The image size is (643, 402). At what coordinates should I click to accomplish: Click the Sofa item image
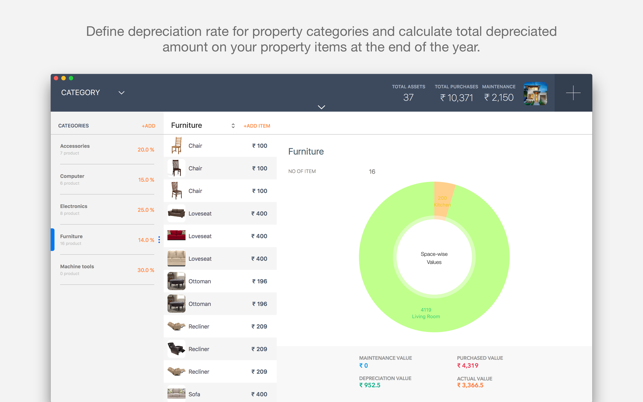[176, 394]
